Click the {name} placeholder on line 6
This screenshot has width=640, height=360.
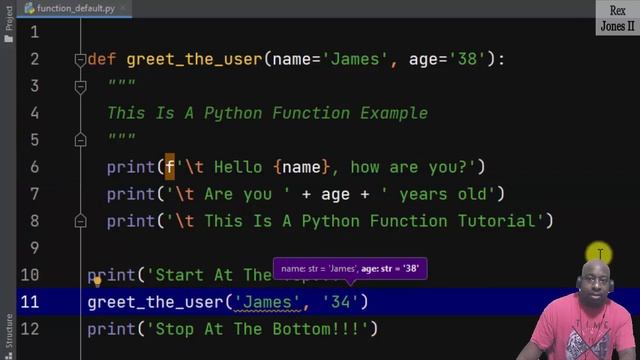coord(302,167)
